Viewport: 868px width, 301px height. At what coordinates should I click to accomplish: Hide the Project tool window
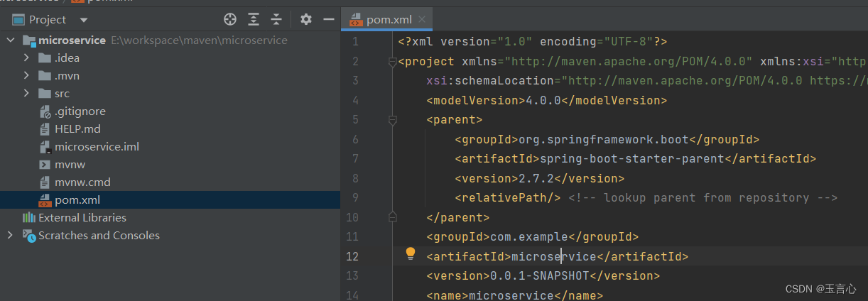(328, 19)
